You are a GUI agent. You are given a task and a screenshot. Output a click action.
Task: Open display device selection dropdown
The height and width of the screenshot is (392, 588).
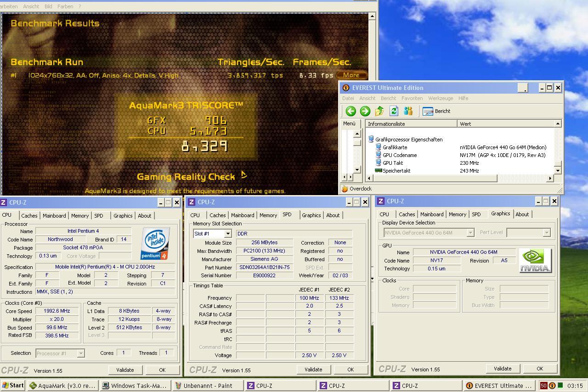coord(470,233)
